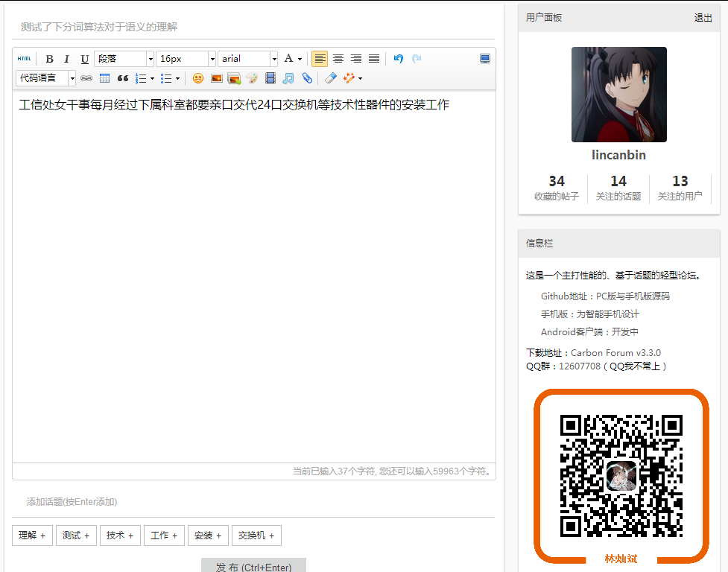Image resolution: width=728 pixels, height=572 pixels.
Task: Clear formatting with eraser icon
Action: tap(331, 78)
